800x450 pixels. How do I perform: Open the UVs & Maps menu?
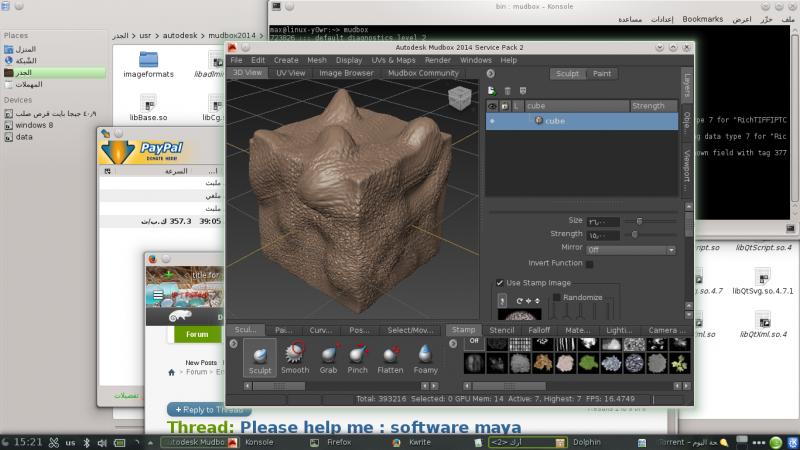click(393, 60)
